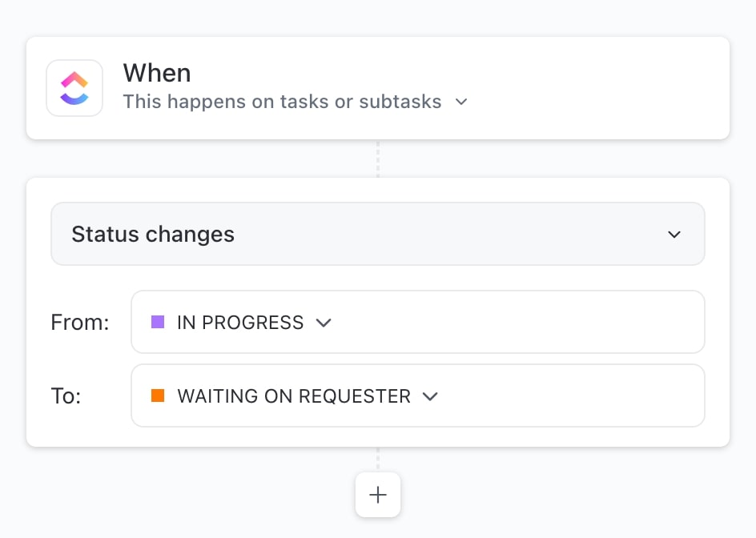The height and width of the screenshot is (538, 756).
Task: Expand the From status selector
Action: point(417,322)
